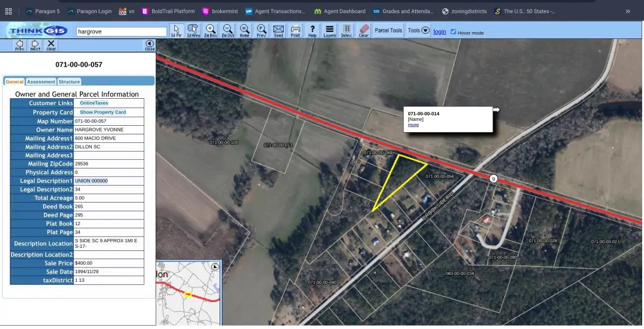Click parcel label 083-00-00-034 on map

click(460, 273)
